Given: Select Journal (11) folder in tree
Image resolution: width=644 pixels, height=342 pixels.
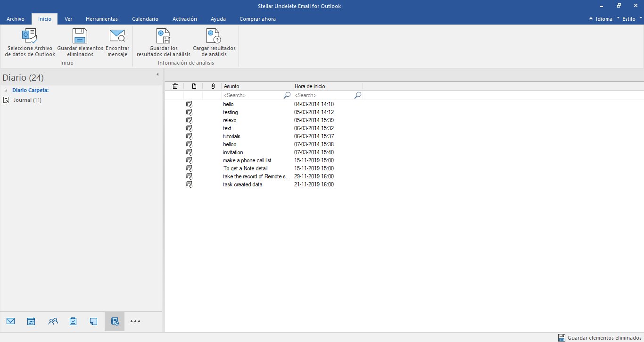Looking at the screenshot, I should pyautogui.click(x=27, y=100).
